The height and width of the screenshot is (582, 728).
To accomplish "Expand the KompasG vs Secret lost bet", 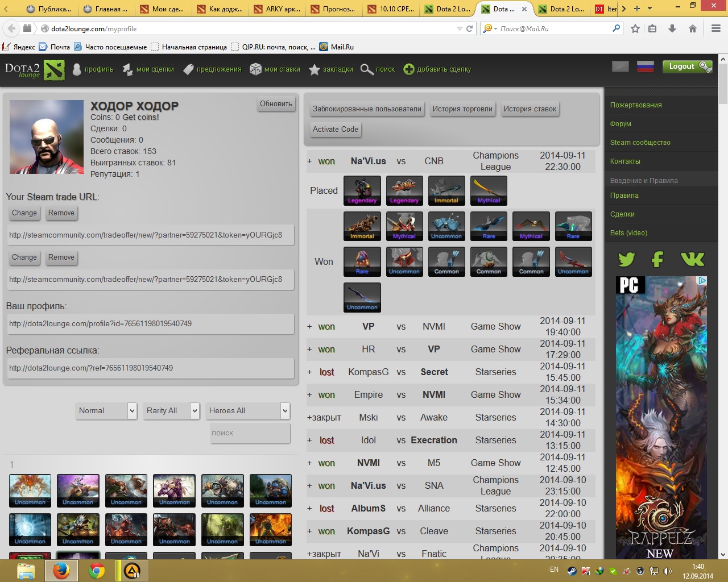I will click(x=309, y=372).
